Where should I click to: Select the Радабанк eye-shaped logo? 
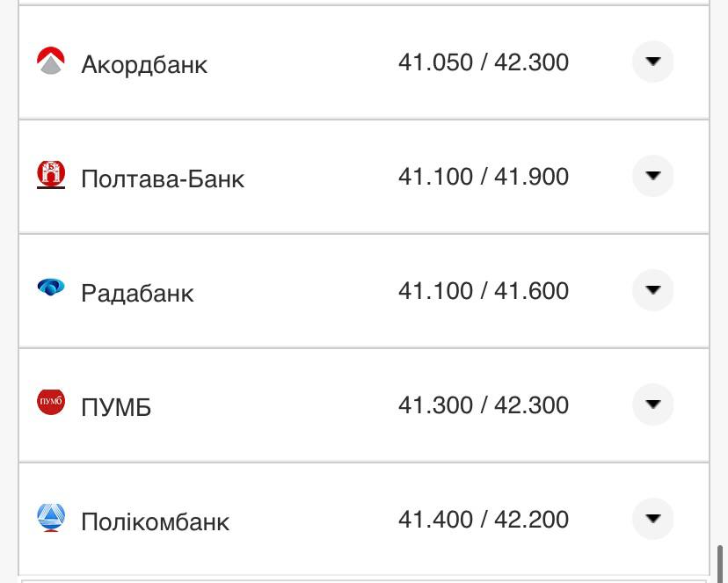tap(51, 285)
